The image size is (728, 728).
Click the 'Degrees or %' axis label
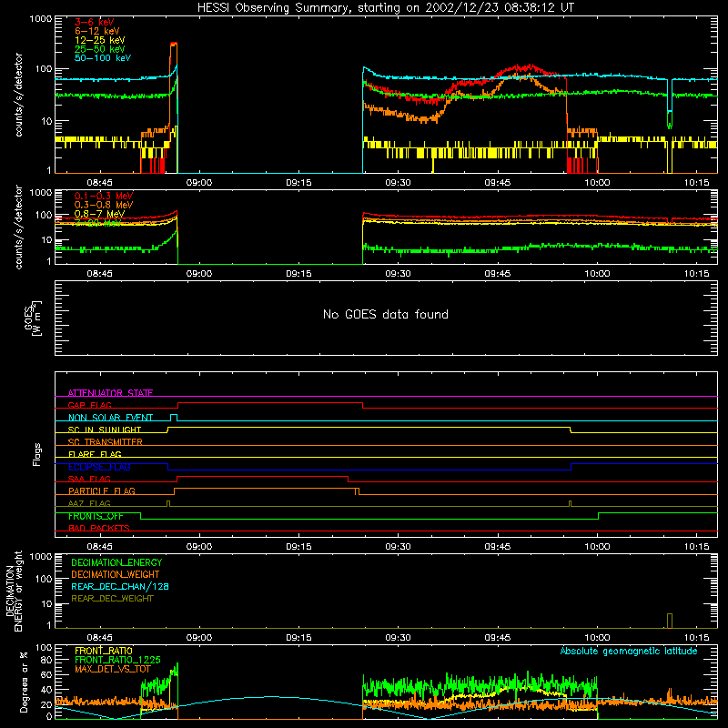(24, 682)
